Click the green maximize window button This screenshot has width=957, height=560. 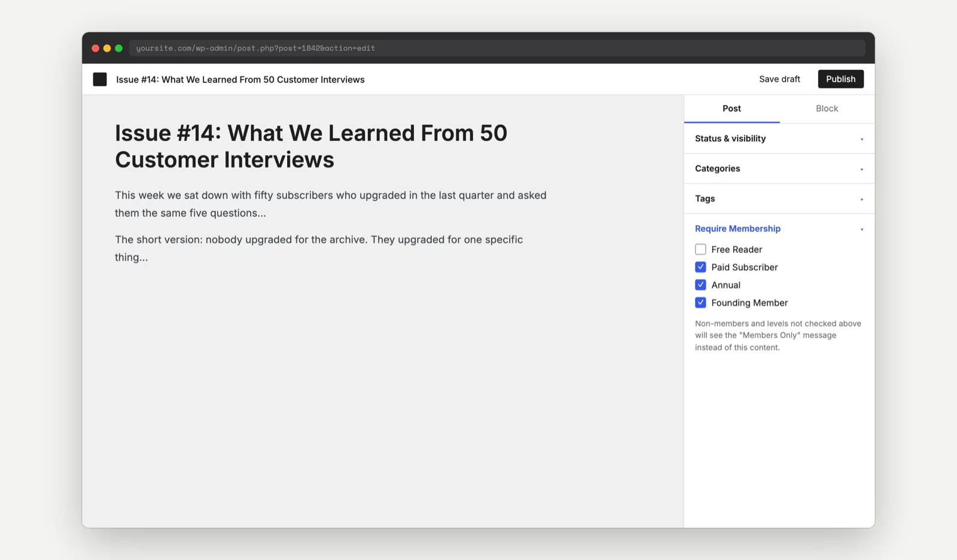click(x=118, y=48)
